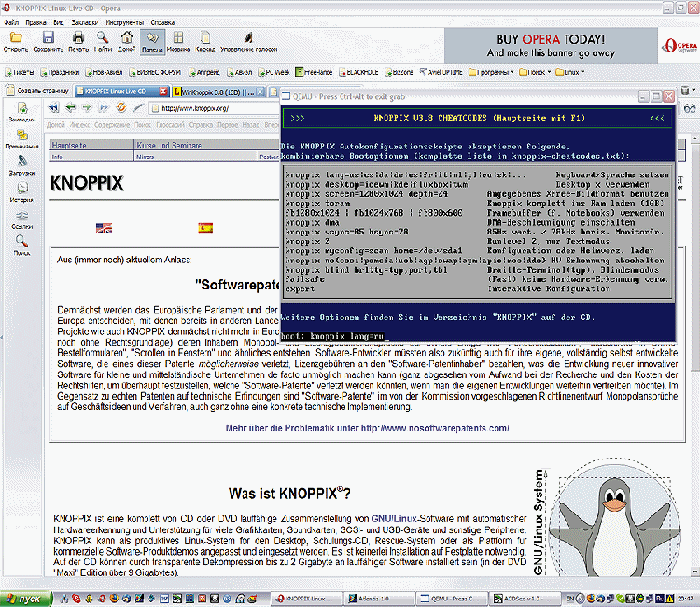Open the Ссылки (Links) sidebar panel
Image resolution: width=700 pixels, height=607 pixels.
pyautogui.click(x=21, y=219)
